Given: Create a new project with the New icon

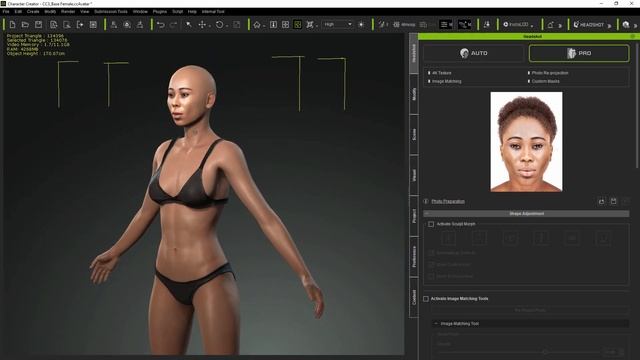Looking at the screenshot, I should tap(12, 25).
